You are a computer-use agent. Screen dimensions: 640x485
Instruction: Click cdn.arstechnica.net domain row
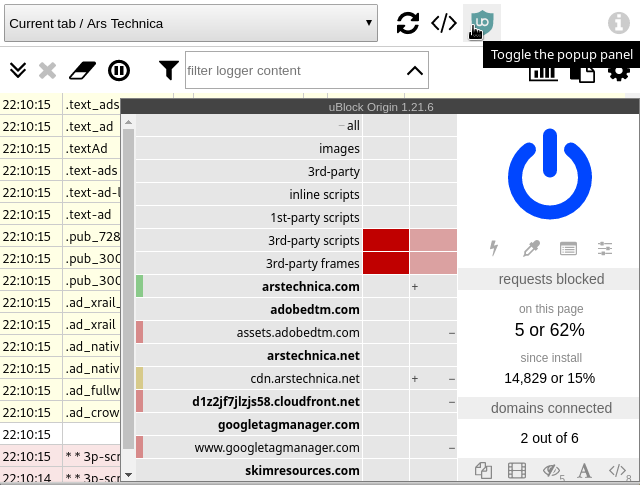tap(249, 378)
